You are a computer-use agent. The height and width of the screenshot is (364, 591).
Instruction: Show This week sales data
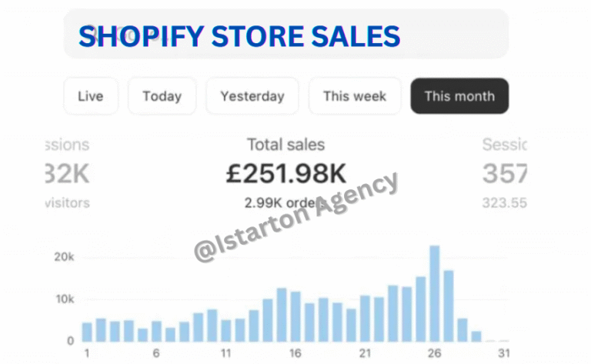tap(354, 96)
